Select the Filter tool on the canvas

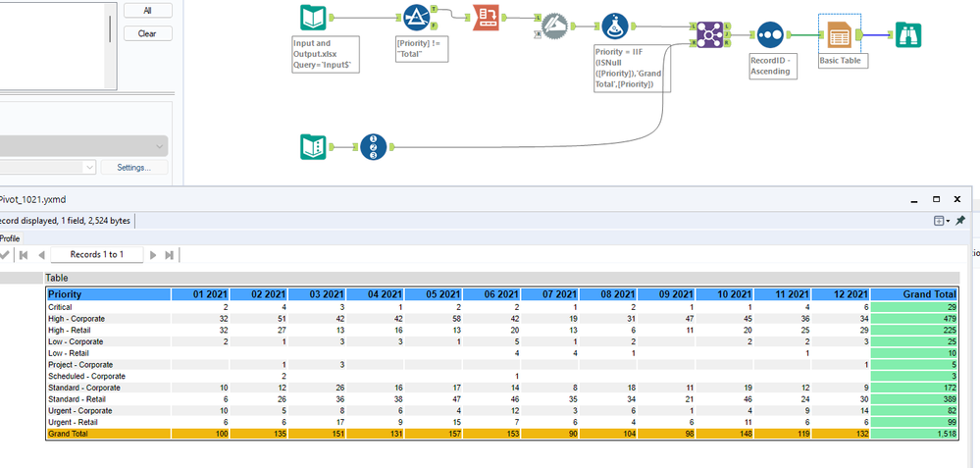(416, 18)
